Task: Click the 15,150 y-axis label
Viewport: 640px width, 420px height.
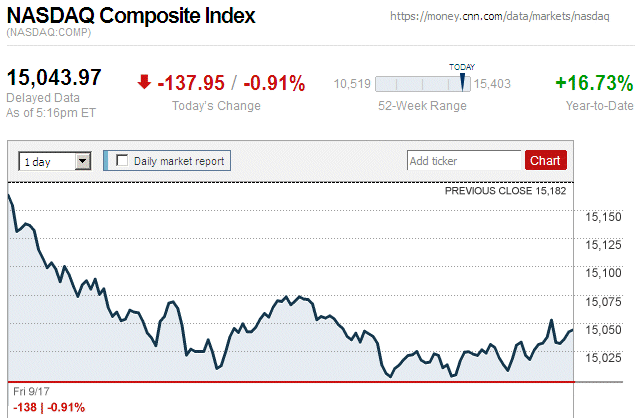Action: [x=604, y=216]
